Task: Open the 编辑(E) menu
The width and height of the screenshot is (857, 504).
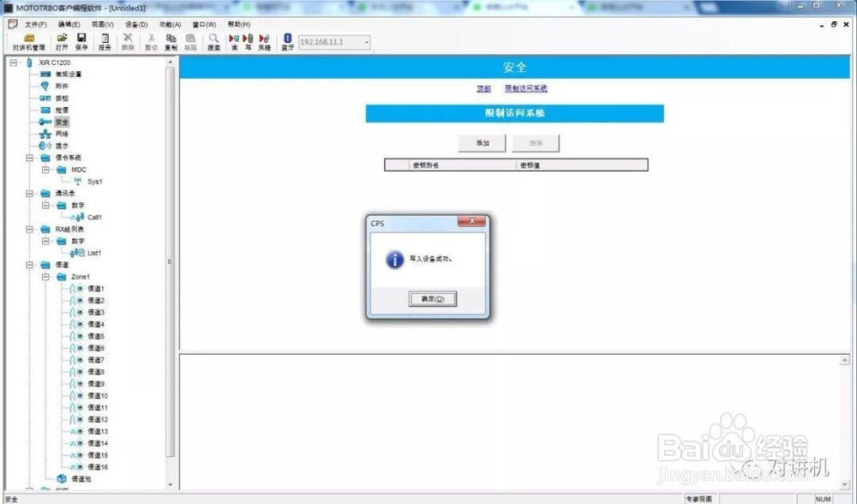Action: (x=69, y=25)
